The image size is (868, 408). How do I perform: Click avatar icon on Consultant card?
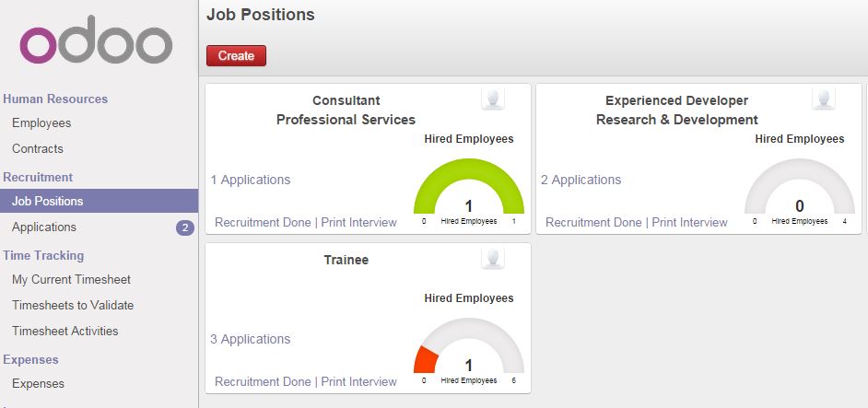pyautogui.click(x=493, y=99)
